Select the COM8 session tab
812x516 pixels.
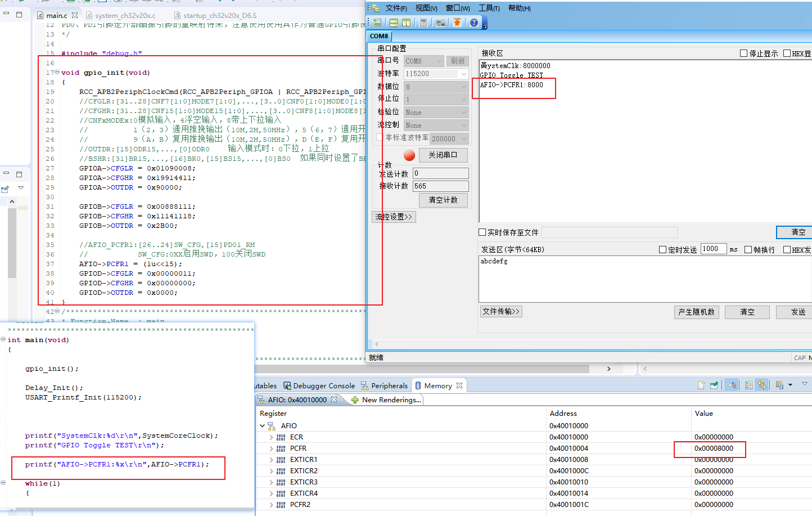point(379,36)
